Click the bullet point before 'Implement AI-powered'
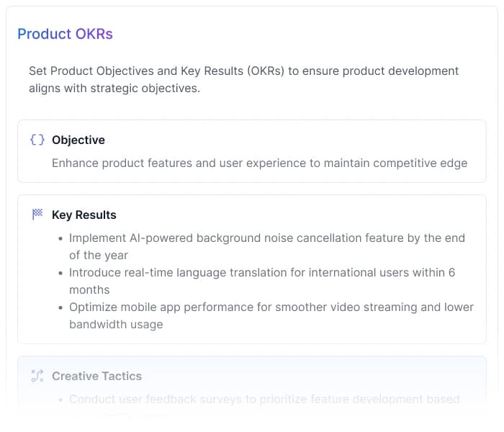Viewport: 504px width, 432px height. click(x=59, y=238)
